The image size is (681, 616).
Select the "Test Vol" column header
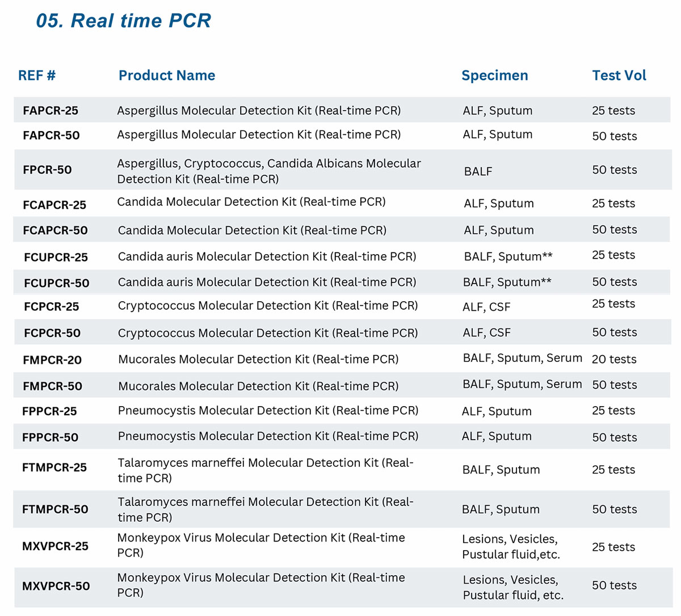619,75
